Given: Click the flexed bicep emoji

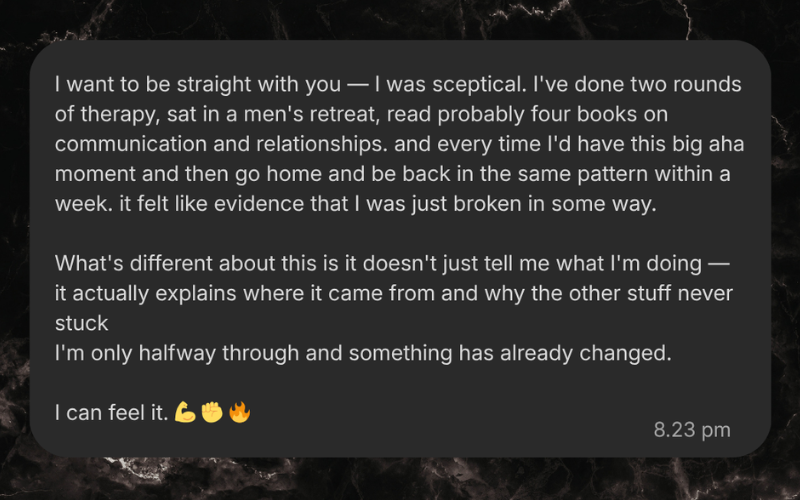Looking at the screenshot, I should coord(184,411).
